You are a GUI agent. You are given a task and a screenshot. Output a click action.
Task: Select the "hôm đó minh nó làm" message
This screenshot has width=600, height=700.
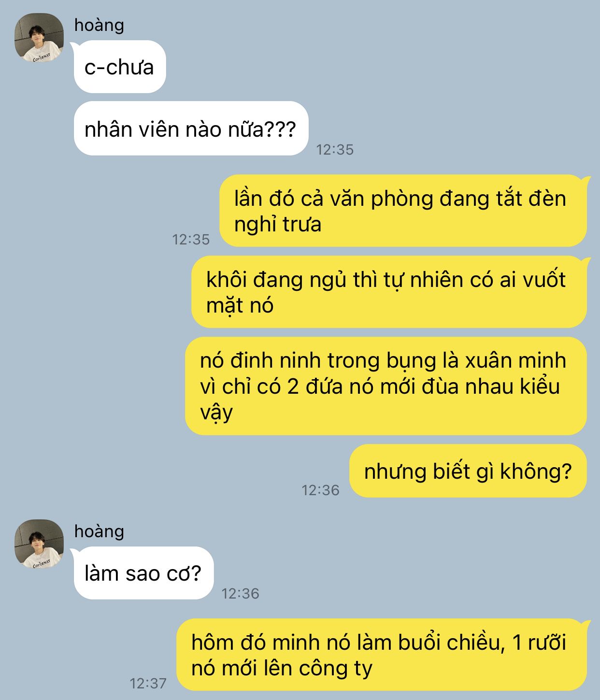pyautogui.click(x=382, y=655)
